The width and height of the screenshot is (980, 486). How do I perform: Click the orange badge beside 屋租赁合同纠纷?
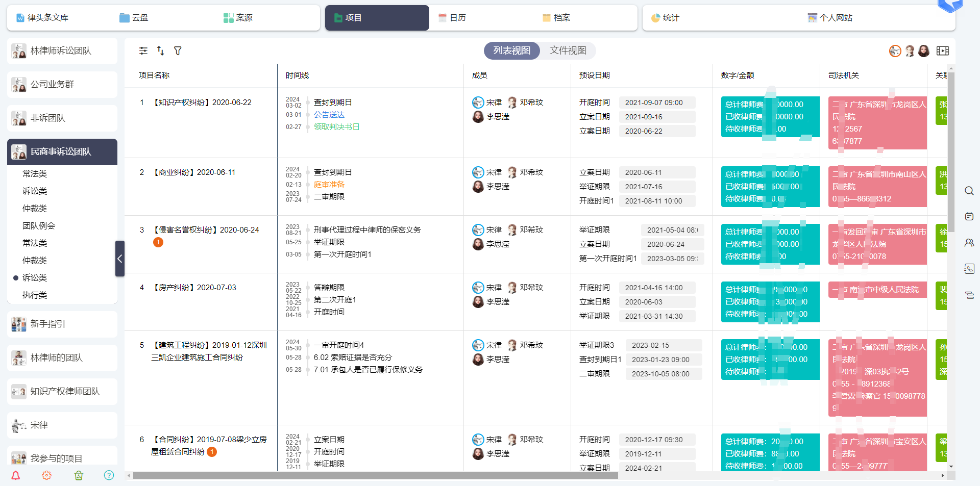pos(212,452)
